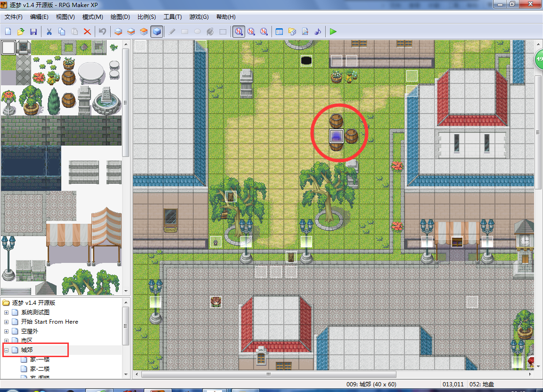Screen dimensions: 543x392
Task: Save the project with the floppy disk icon
Action: 33,32
